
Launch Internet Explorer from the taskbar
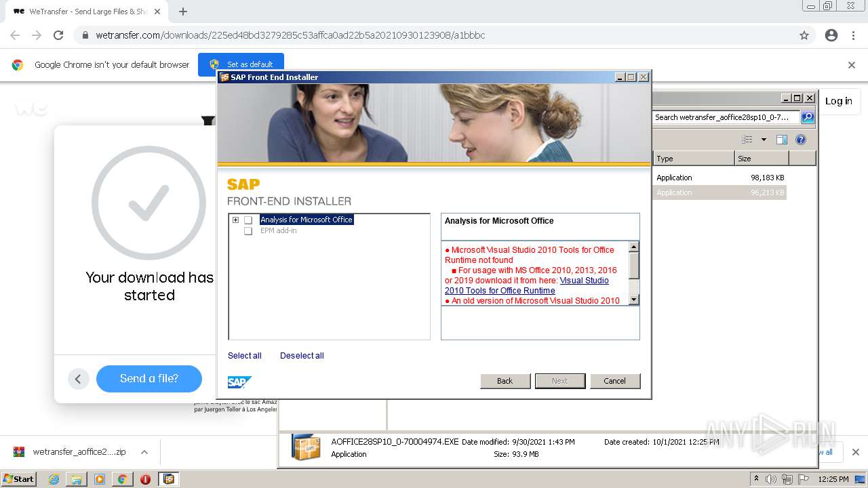point(54,479)
